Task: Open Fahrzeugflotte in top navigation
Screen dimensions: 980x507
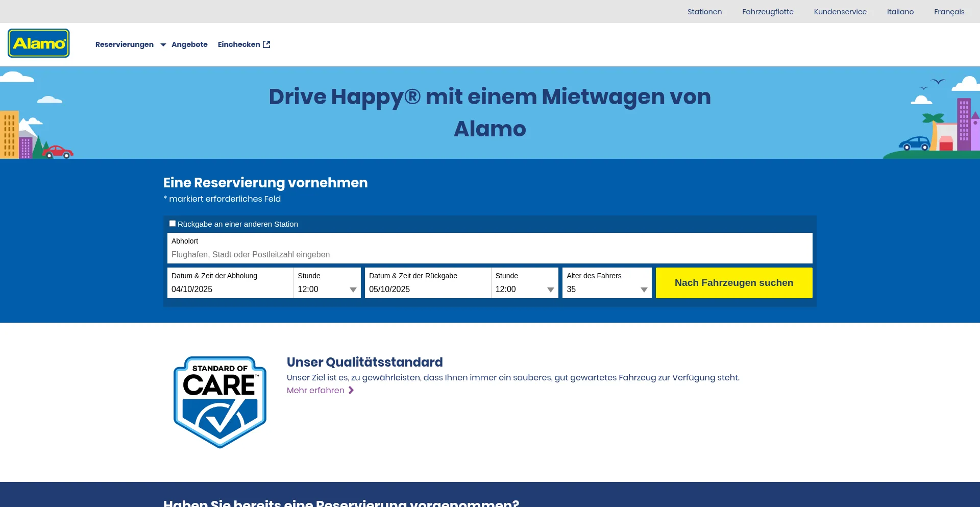Action: 768,12
